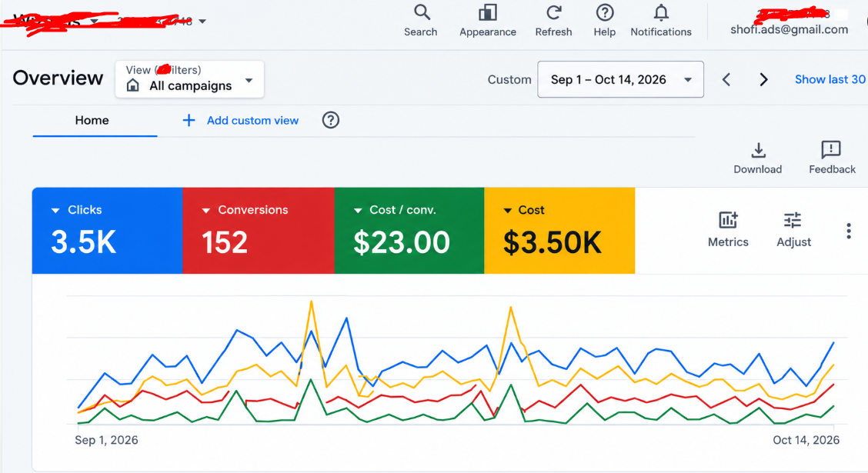Click the 152 conversions value
The height and width of the screenshot is (473, 868).
click(x=224, y=242)
